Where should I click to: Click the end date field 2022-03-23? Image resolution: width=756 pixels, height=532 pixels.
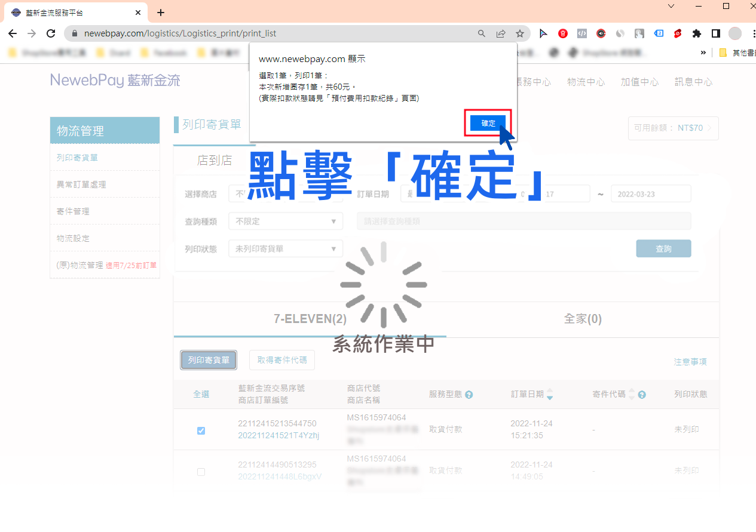coord(651,194)
